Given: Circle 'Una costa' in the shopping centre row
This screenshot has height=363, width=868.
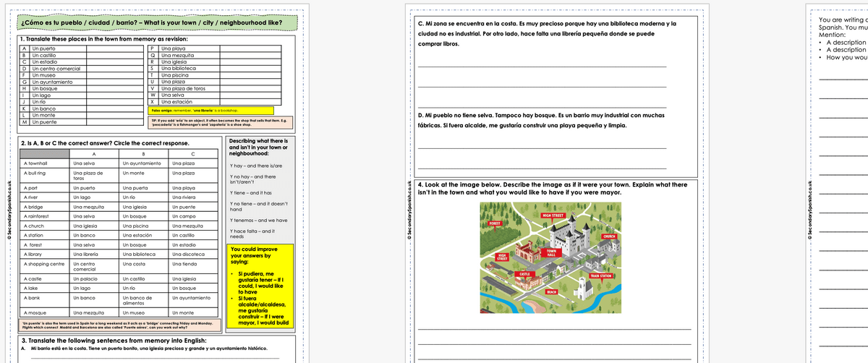Looking at the screenshot, I should (134, 264).
